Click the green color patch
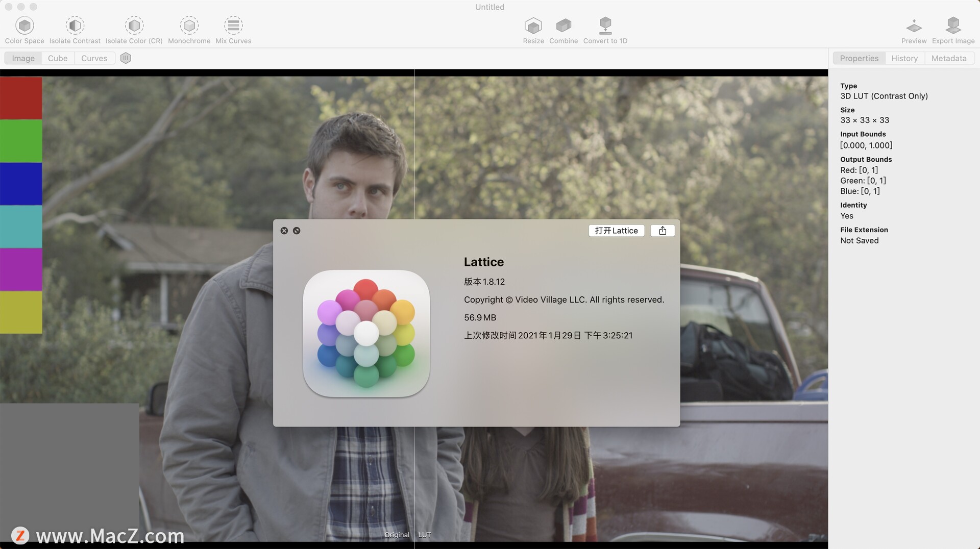This screenshot has width=980, height=549. point(21,141)
